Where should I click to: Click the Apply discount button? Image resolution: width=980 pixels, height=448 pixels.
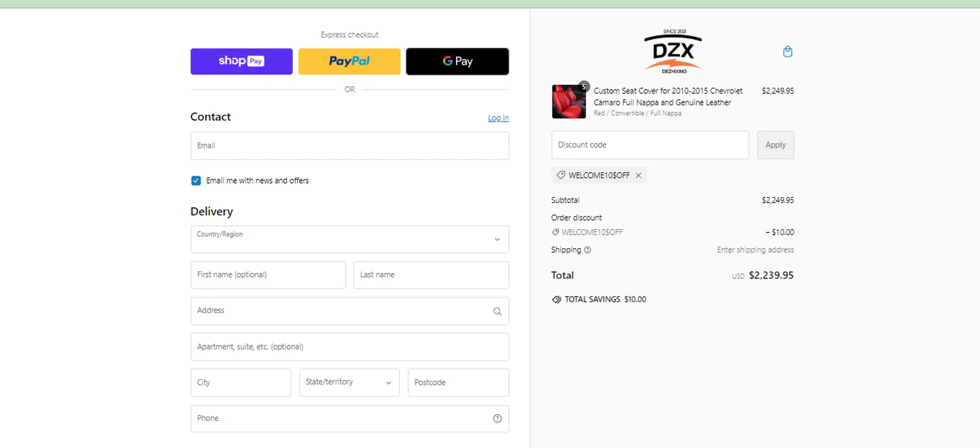coord(776,145)
